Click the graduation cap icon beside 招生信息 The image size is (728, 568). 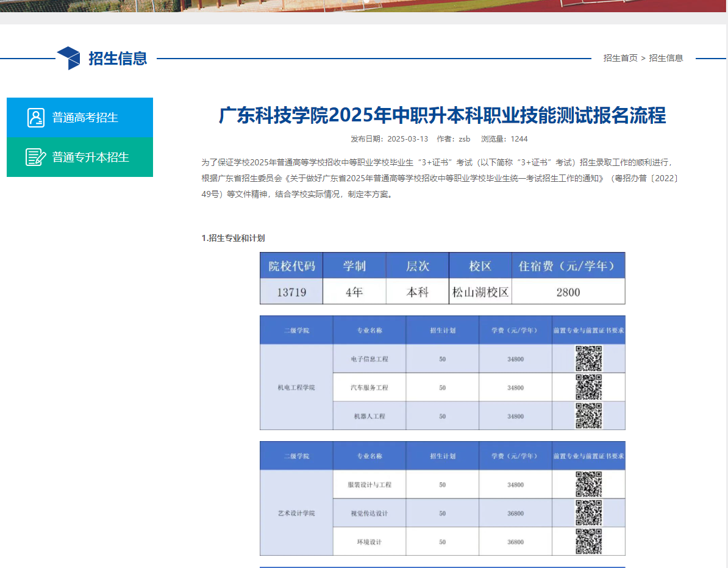[x=69, y=57]
